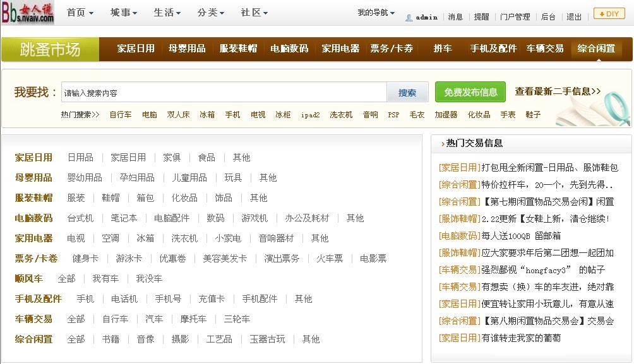Viewport: 634px width, 364px height.
Task: Open 电影票 subcategory link
Action: click(373, 259)
